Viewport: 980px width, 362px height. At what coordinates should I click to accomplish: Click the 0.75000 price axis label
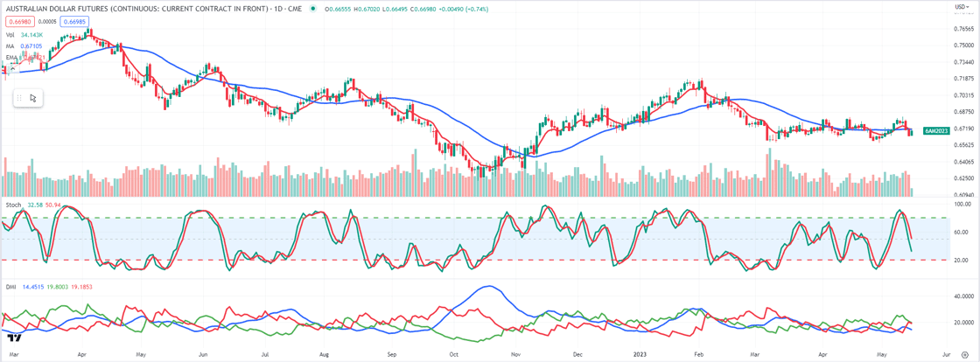[x=963, y=45]
